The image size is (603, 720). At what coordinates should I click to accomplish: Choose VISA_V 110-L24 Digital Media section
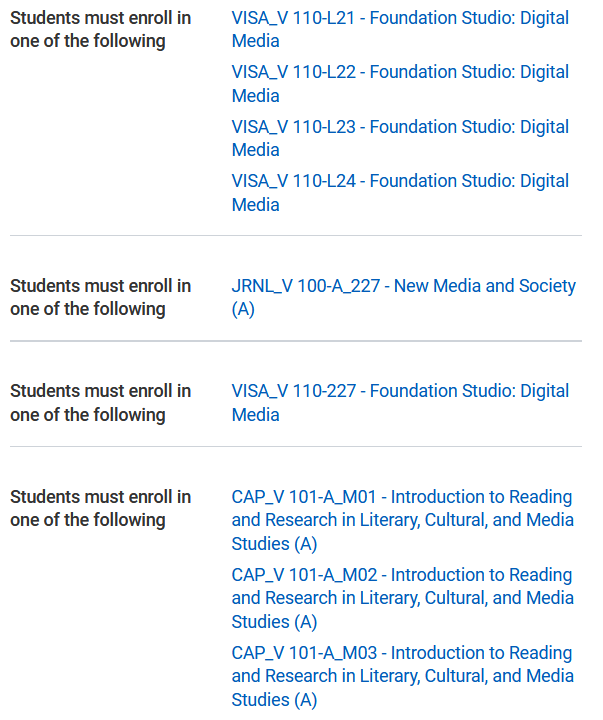point(400,192)
